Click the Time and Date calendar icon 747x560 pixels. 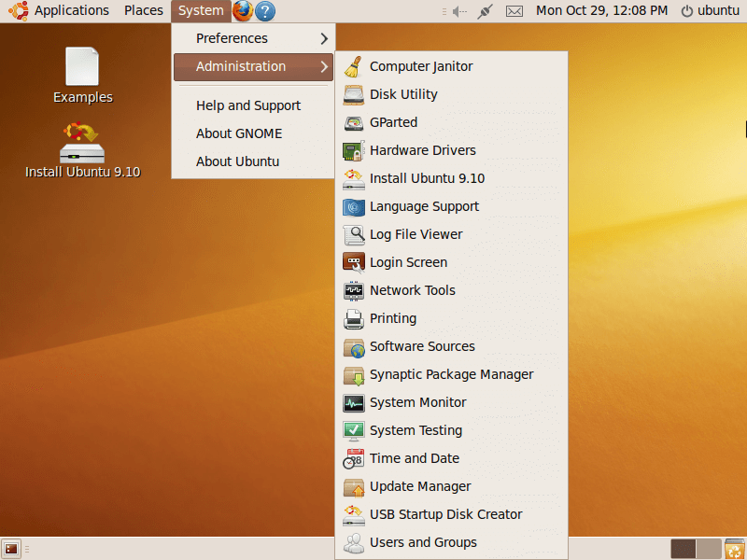pos(354,458)
